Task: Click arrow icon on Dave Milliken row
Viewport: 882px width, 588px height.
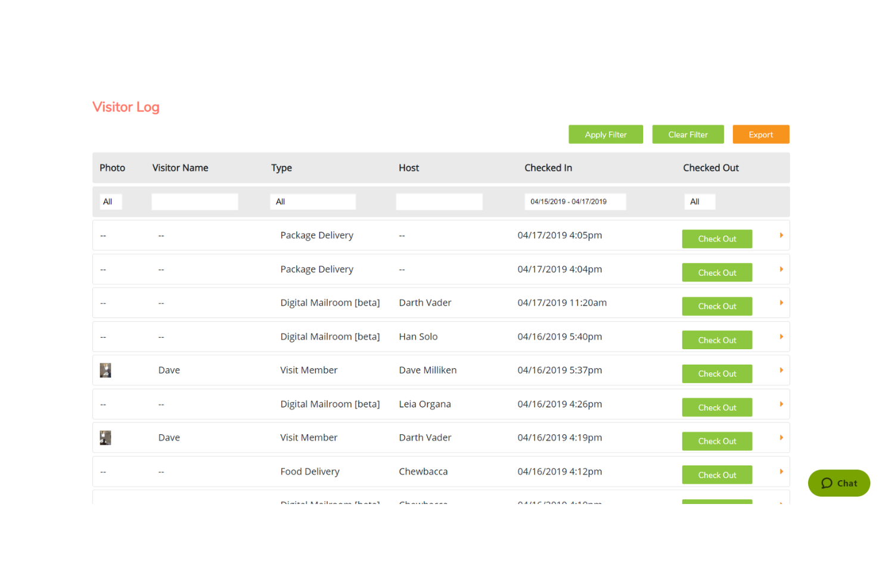Action: click(x=781, y=370)
